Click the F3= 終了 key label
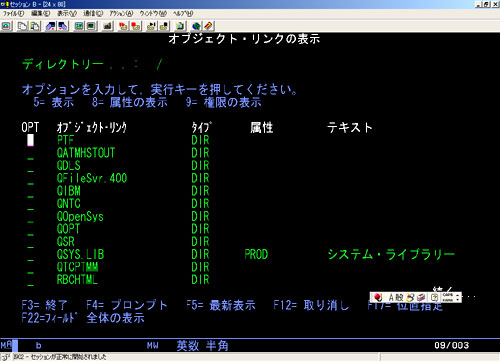Viewport: 500px width, 363px height. [44, 305]
